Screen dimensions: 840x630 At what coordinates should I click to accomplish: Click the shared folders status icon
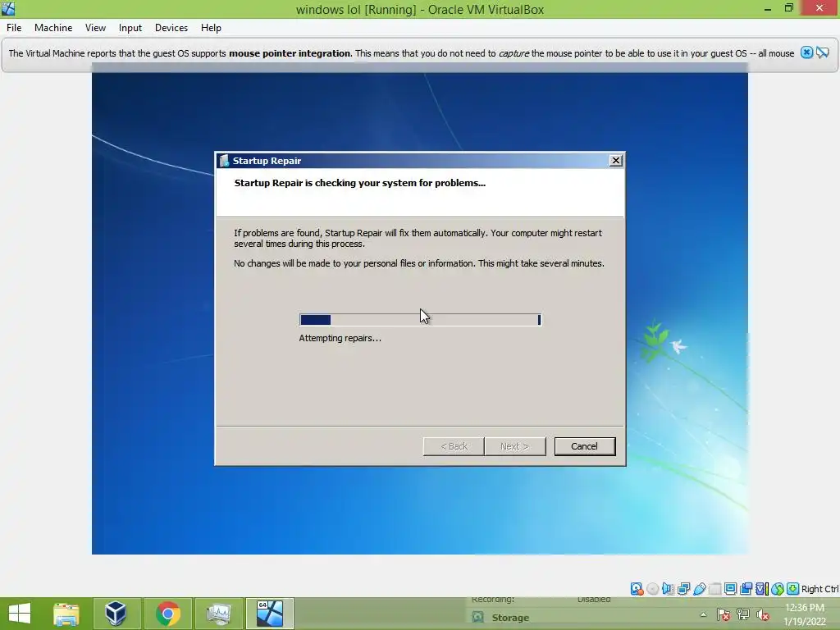tap(714, 589)
